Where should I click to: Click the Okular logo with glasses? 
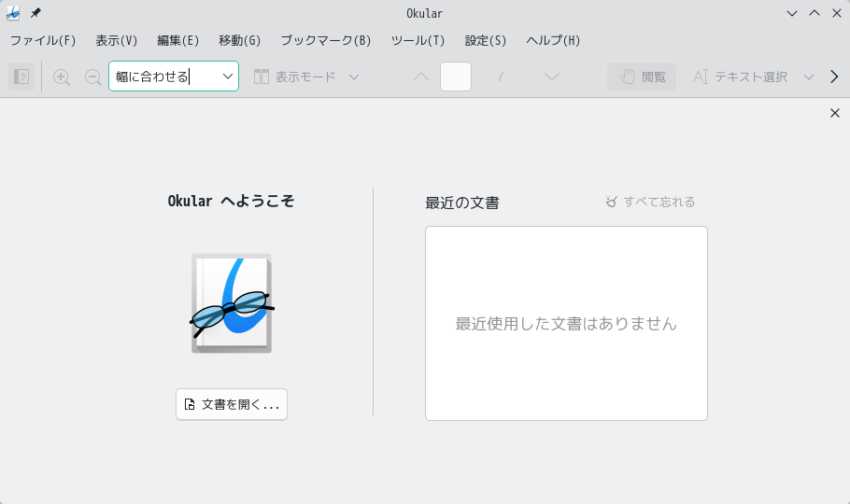tap(232, 303)
